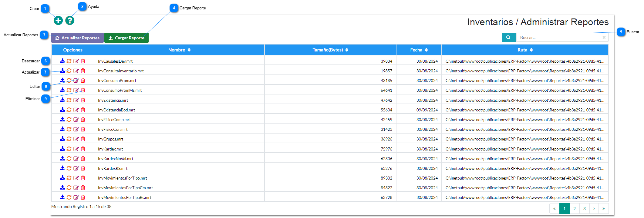
Task: Sort table by Tamaño(Bytes) column
Action: (x=330, y=50)
